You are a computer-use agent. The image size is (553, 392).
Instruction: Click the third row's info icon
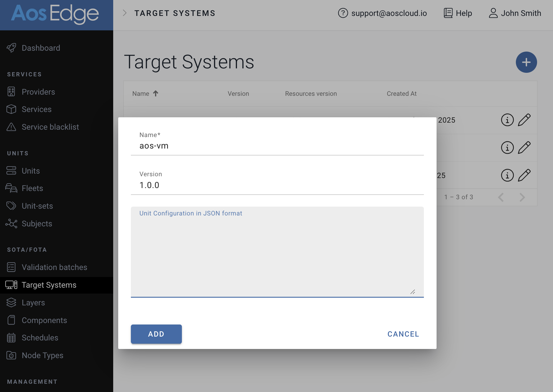click(x=507, y=175)
